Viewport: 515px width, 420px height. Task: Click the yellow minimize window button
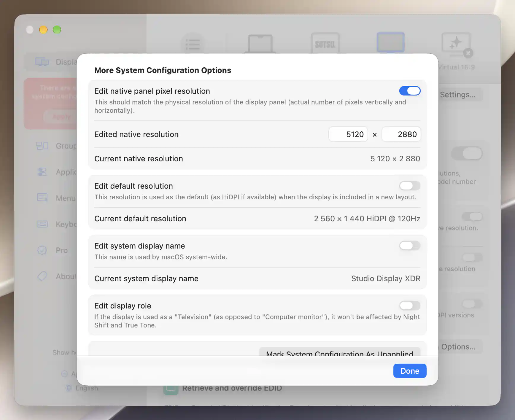[x=43, y=30]
